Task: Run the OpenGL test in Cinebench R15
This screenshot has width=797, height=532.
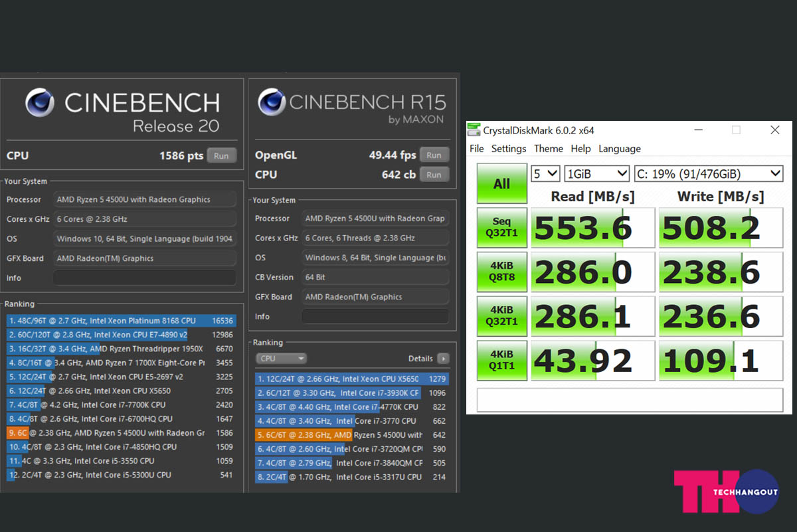Action: 434,155
